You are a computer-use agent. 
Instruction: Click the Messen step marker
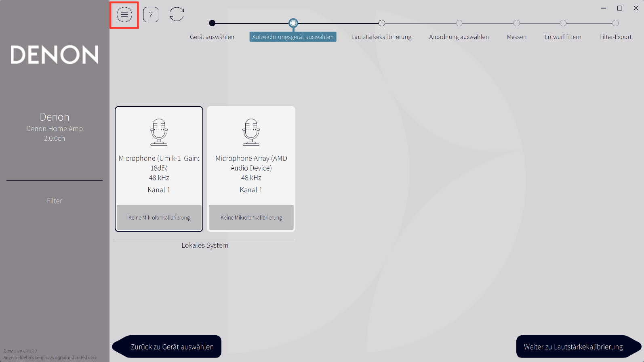coord(516,23)
